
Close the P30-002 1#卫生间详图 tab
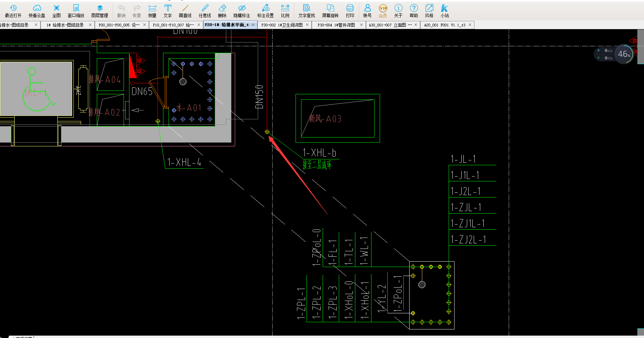coord(307,25)
